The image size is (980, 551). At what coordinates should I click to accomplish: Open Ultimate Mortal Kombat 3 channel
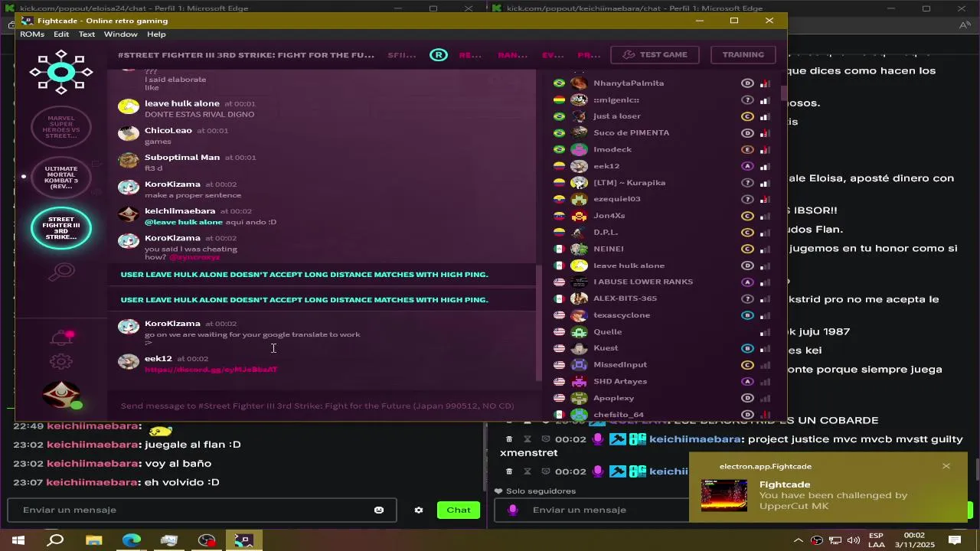click(x=61, y=178)
